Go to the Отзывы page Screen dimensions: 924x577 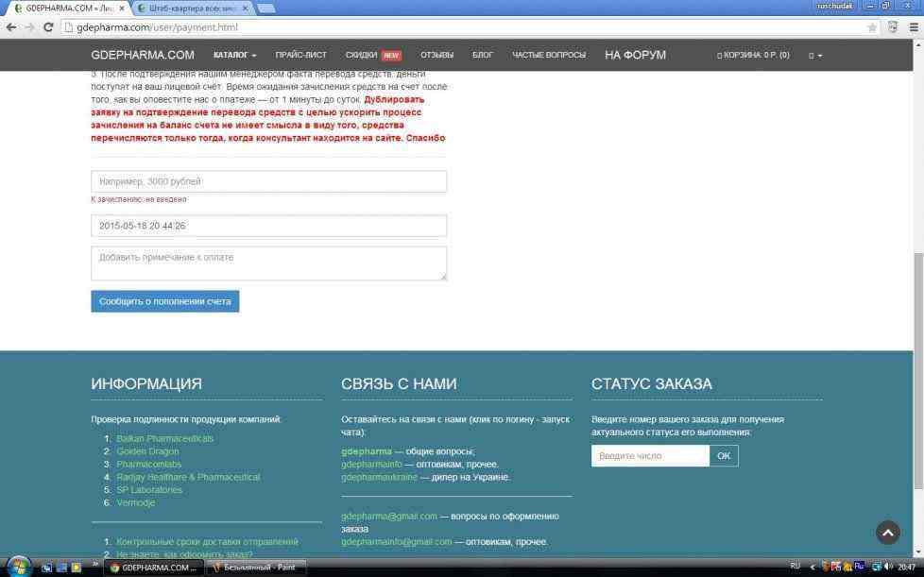[436, 55]
